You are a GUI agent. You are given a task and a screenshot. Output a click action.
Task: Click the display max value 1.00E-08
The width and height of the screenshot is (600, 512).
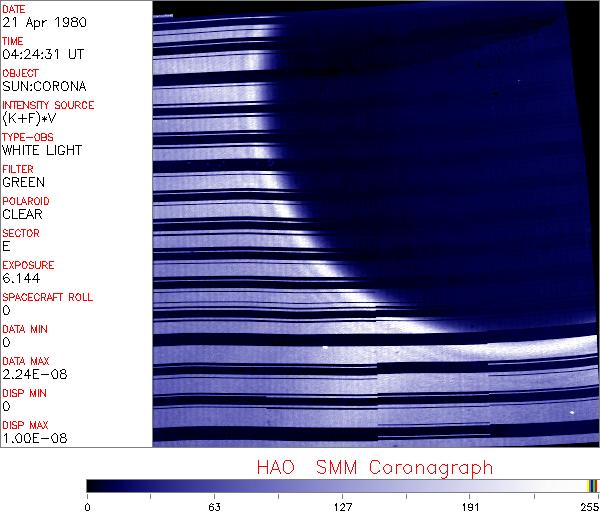point(28,438)
